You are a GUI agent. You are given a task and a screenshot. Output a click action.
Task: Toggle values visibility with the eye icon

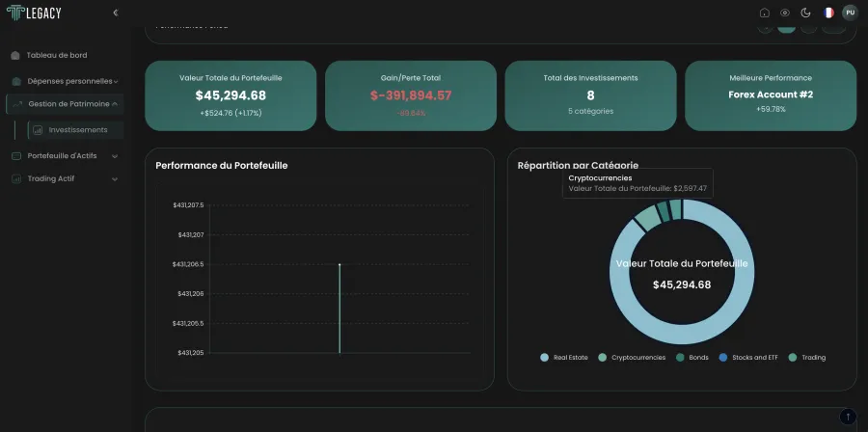tap(785, 13)
